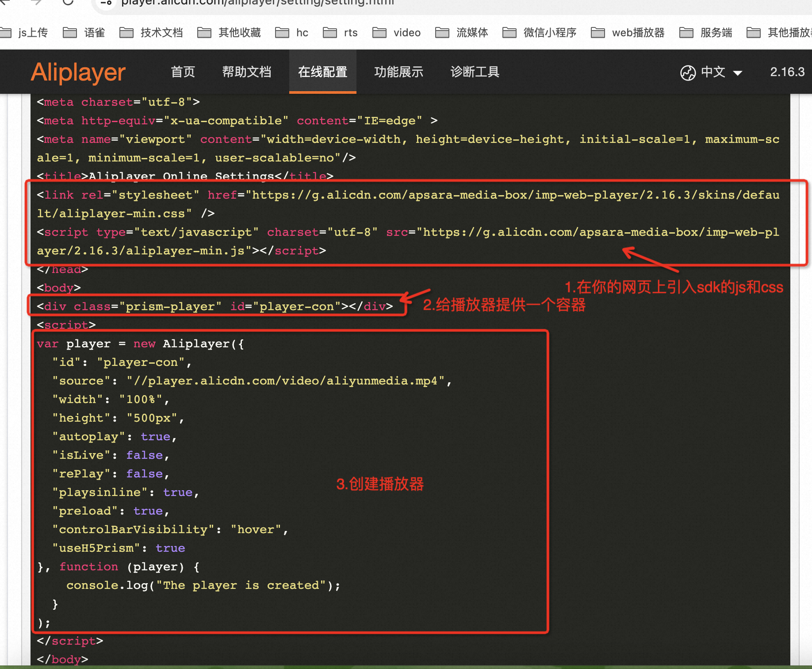Click the "preload": true code line

pos(111,511)
